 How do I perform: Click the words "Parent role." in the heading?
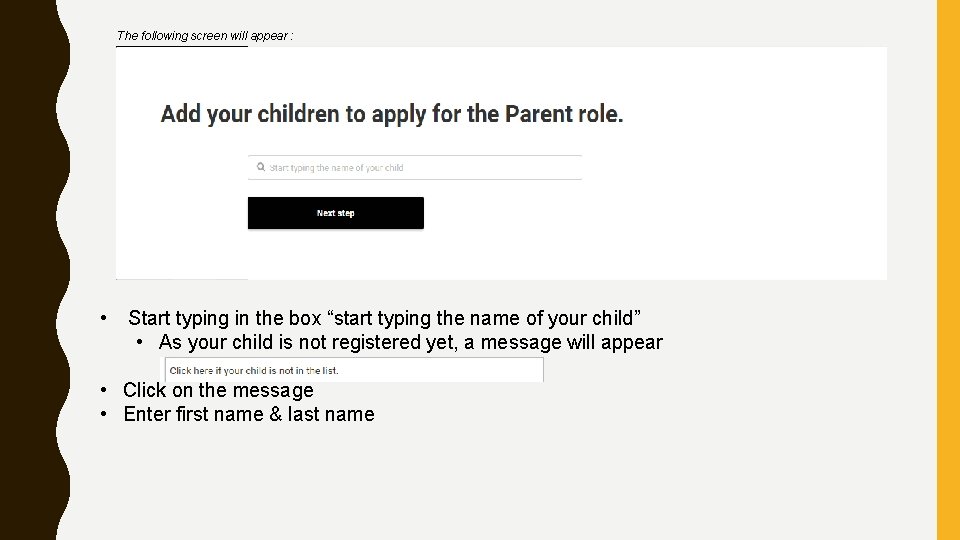[x=564, y=114]
